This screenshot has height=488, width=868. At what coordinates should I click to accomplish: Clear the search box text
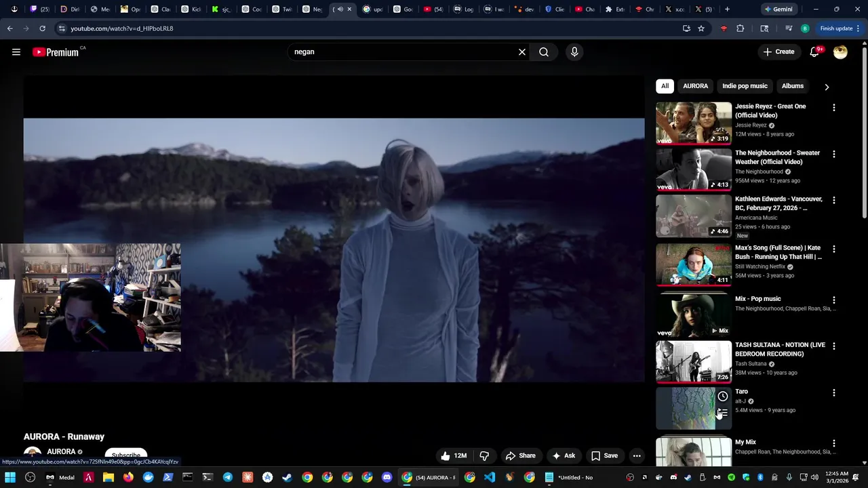522,52
